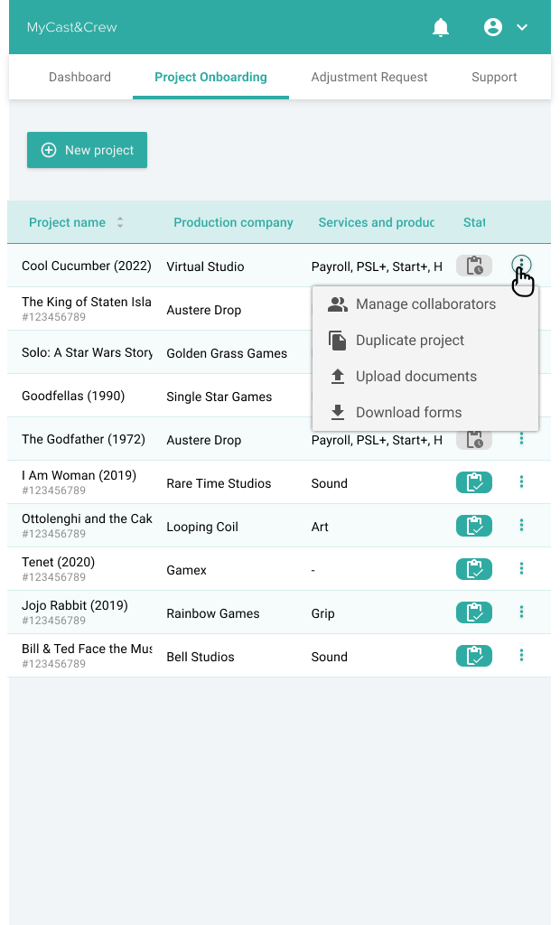Screen dimensions: 560x925
Task: Open the Solo: A Star Wars Story project
Action: coord(87,353)
